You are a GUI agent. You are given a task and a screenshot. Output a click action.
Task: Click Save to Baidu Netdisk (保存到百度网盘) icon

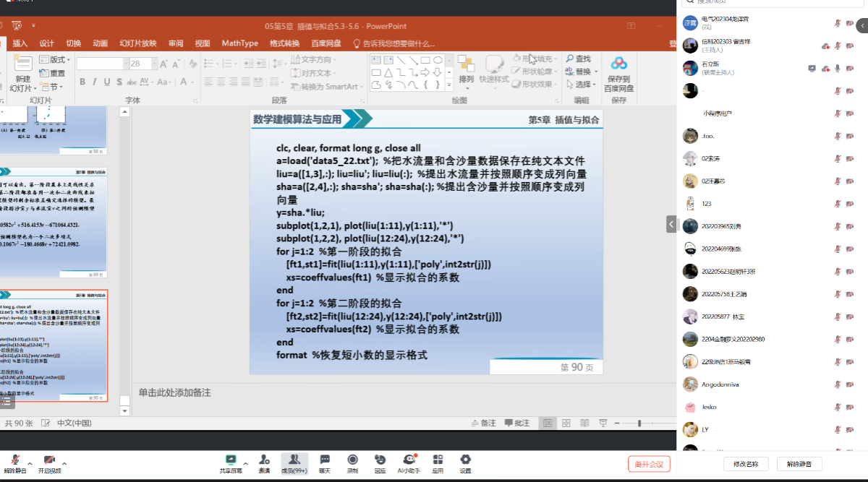618,73
